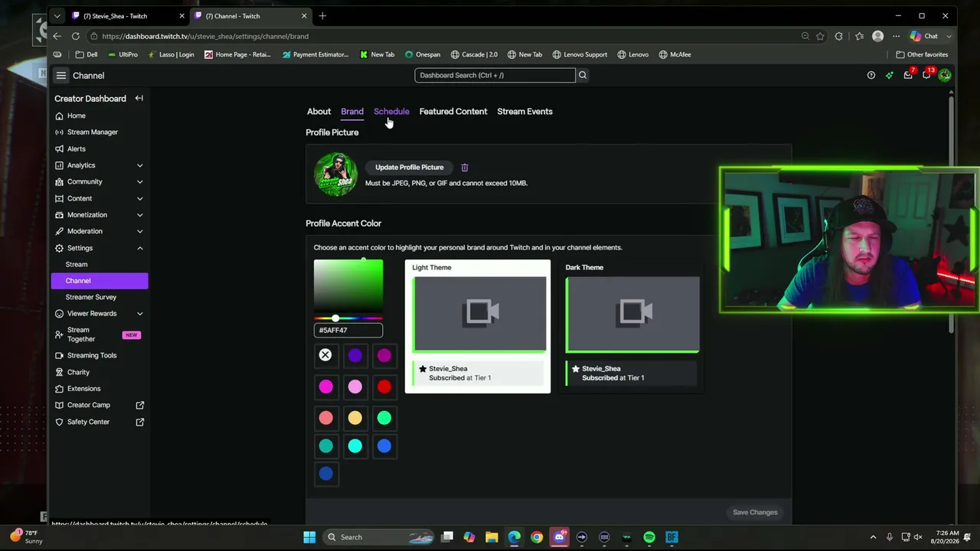Launch Google Chrome from the taskbar

click(x=537, y=537)
